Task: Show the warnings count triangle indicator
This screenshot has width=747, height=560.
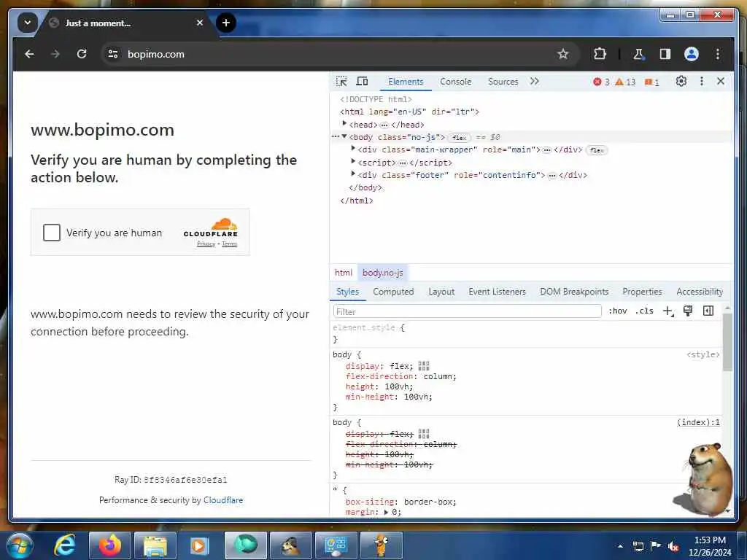Action: (625, 82)
